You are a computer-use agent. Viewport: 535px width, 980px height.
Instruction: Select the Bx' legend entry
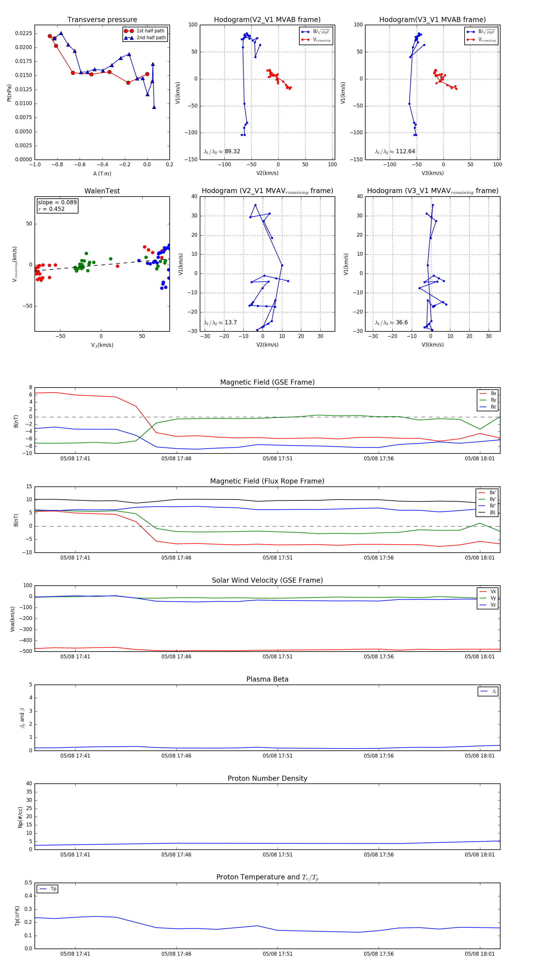pos(487,492)
